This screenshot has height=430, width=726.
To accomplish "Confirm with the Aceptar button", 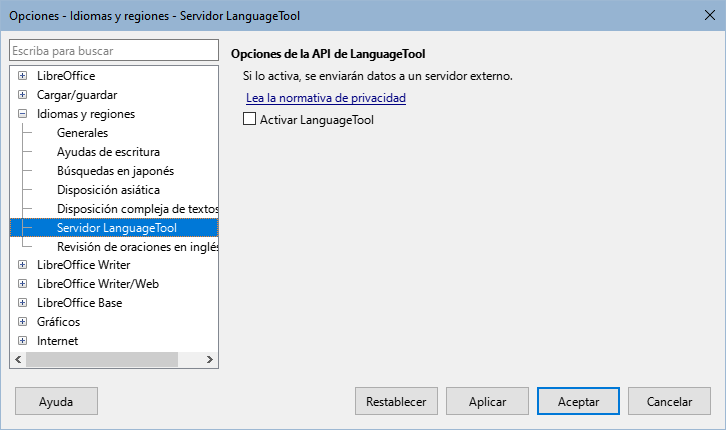I will [x=578, y=401].
